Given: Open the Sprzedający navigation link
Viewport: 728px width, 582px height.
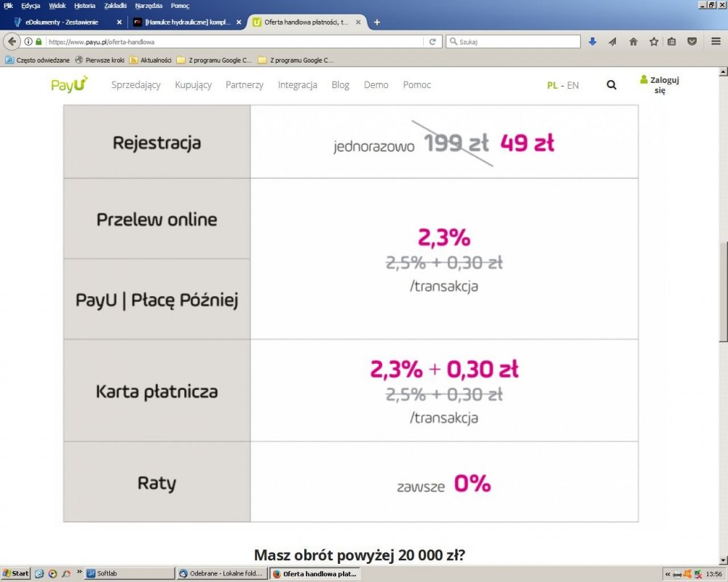Looking at the screenshot, I should pos(135,85).
